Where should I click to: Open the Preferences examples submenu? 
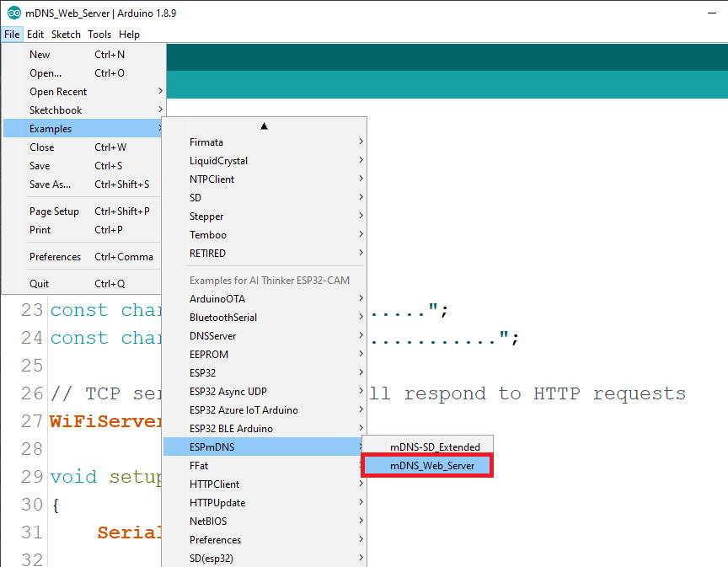click(x=265, y=540)
